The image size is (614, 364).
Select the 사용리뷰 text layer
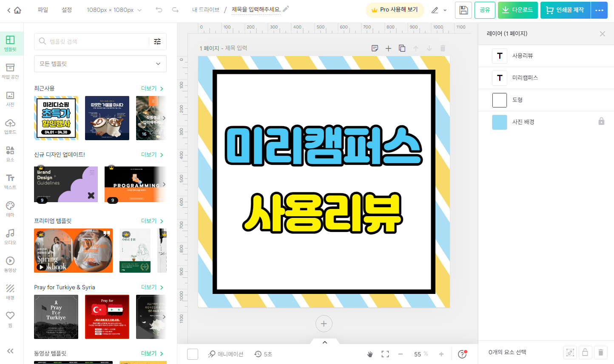(546, 56)
